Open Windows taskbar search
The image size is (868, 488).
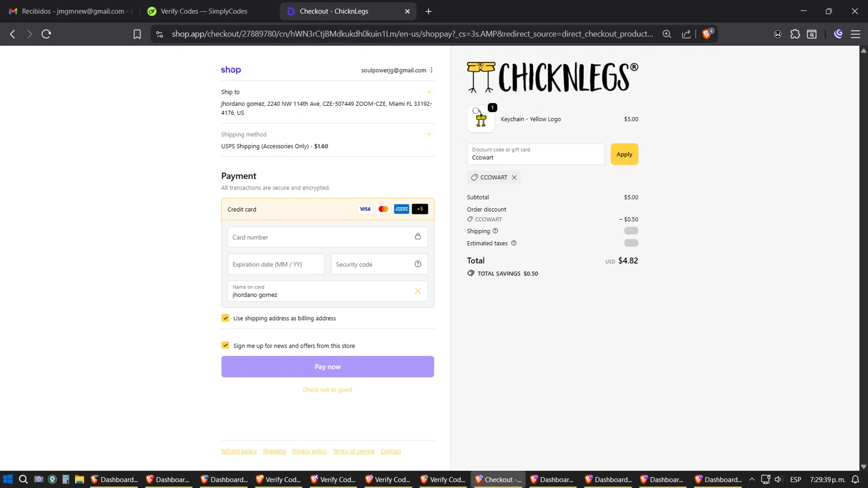coord(23,479)
